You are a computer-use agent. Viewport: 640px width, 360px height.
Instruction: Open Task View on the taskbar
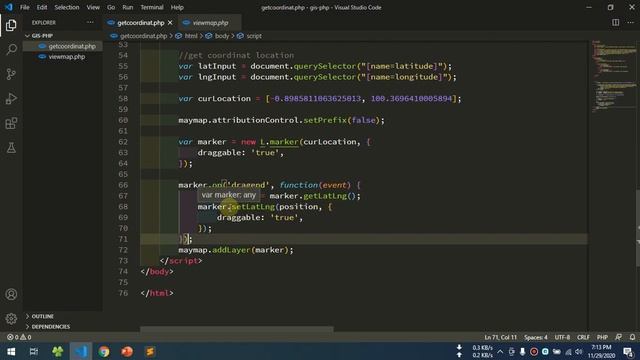click(x=34, y=351)
